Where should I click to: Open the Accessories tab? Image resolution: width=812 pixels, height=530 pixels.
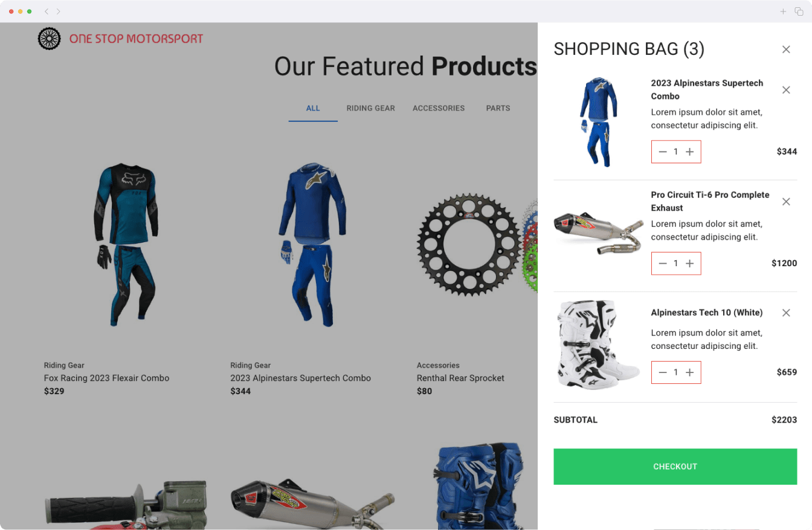(439, 109)
